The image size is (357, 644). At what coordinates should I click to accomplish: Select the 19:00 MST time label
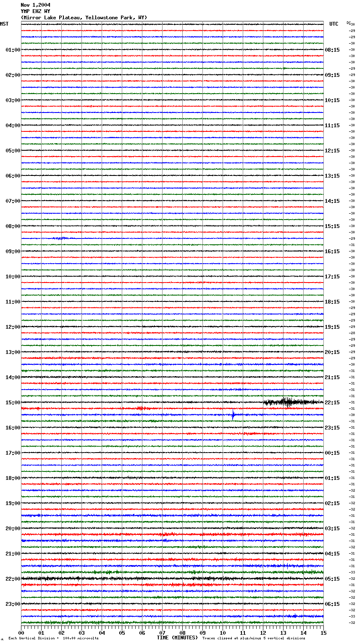(13, 503)
